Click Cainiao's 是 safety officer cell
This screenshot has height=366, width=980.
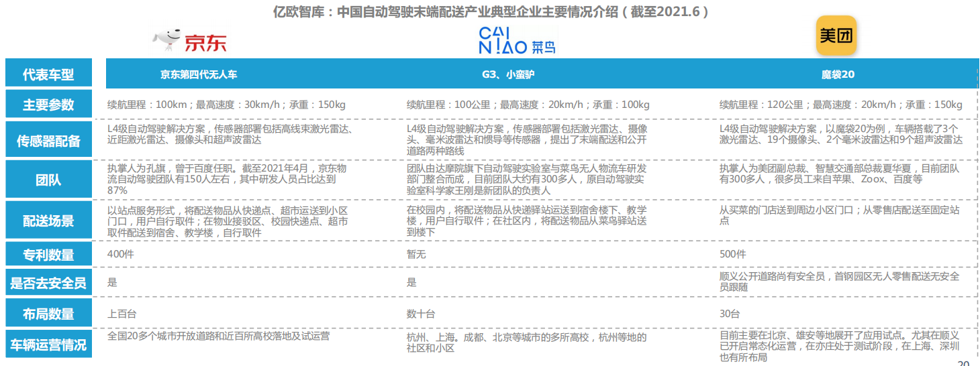(x=411, y=283)
